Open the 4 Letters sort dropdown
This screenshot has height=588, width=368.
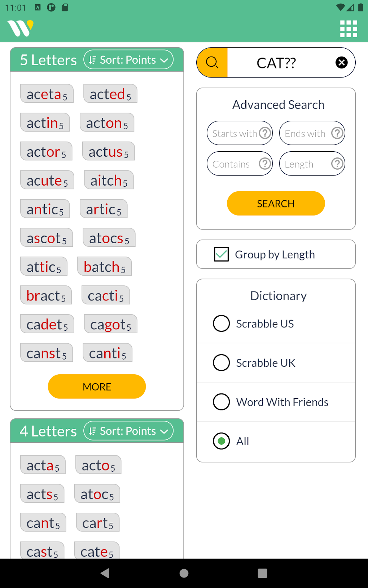pyautogui.click(x=128, y=431)
